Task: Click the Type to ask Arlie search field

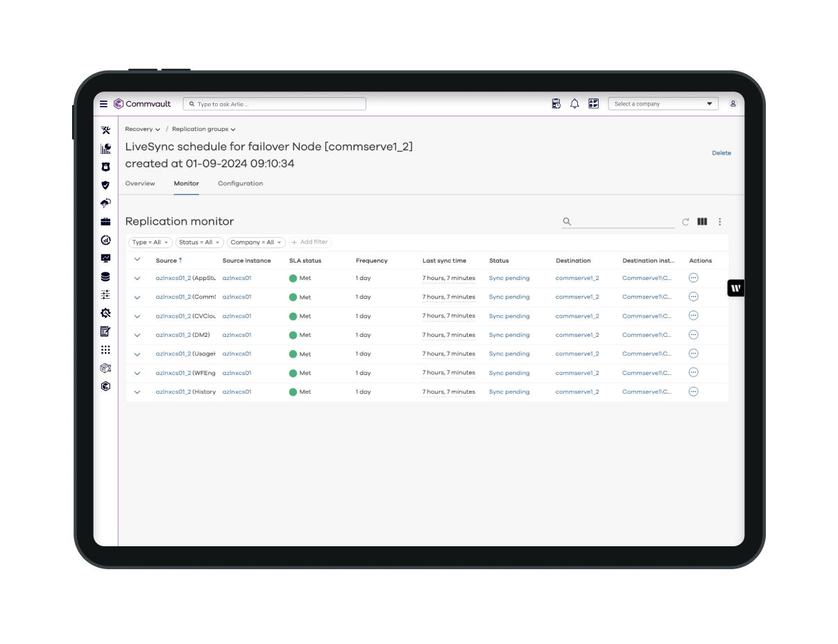Action: [x=274, y=104]
